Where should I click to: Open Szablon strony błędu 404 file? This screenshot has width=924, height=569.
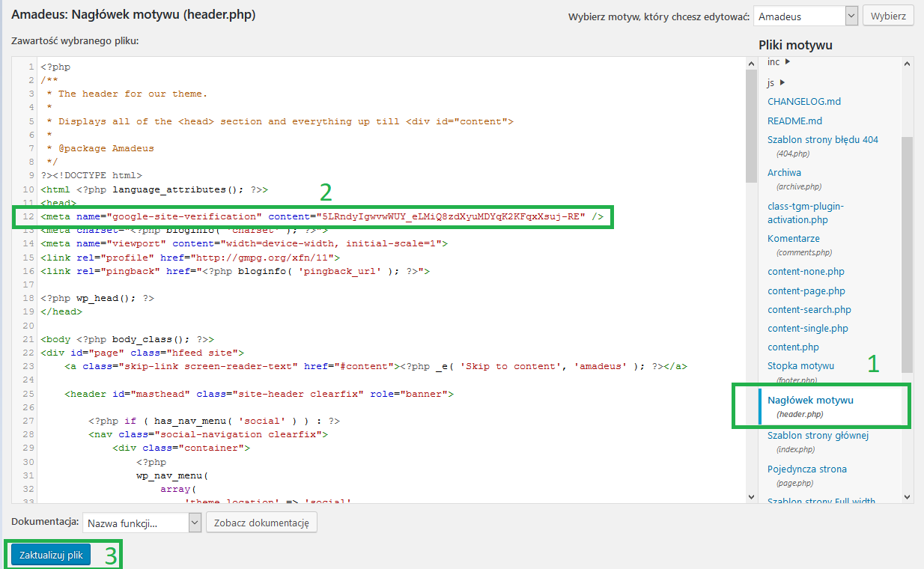point(822,139)
